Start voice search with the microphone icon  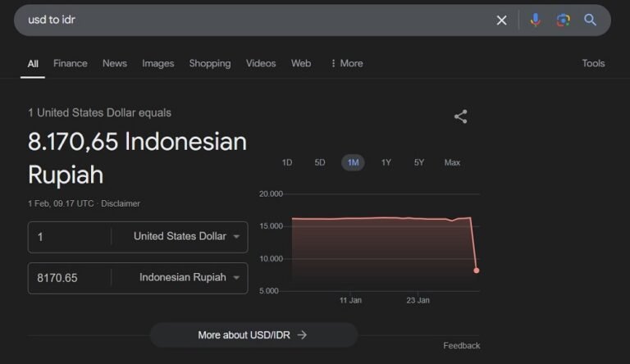(535, 20)
